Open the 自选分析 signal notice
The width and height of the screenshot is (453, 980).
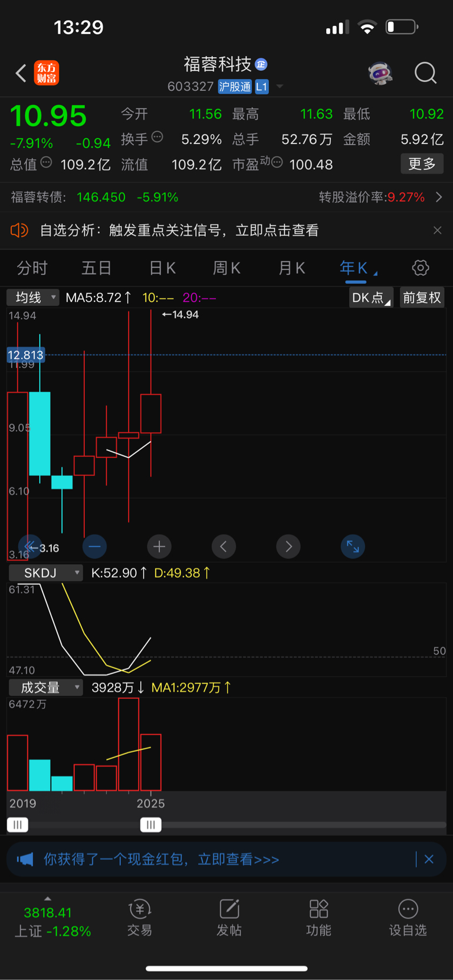click(x=179, y=230)
